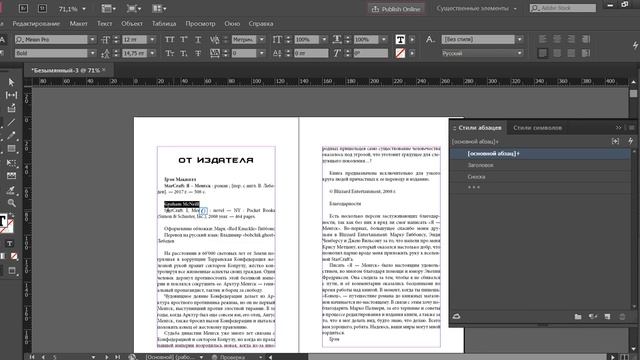This screenshot has height=360, width=640.
Task: Open the leading 14,75 pt dropdown
Action: pyautogui.click(x=152, y=53)
